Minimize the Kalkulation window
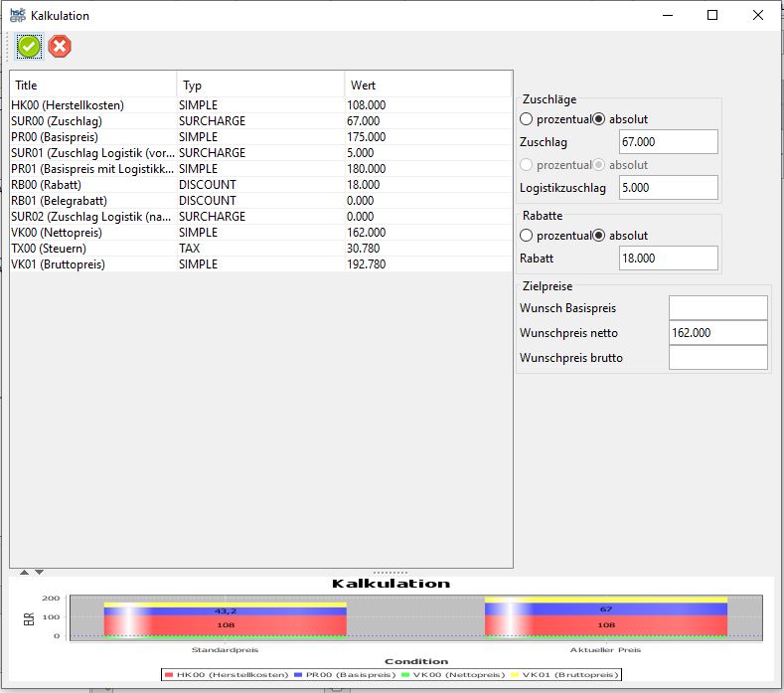 (x=666, y=15)
